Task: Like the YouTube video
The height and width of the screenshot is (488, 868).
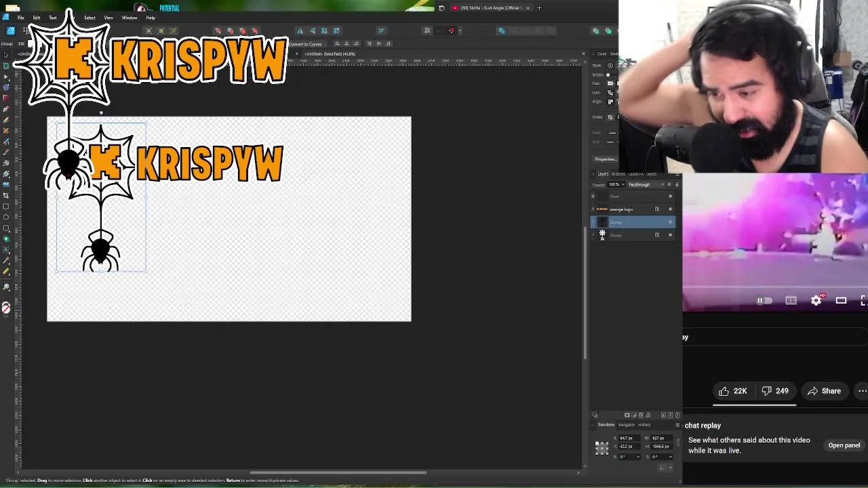Action: [732, 391]
